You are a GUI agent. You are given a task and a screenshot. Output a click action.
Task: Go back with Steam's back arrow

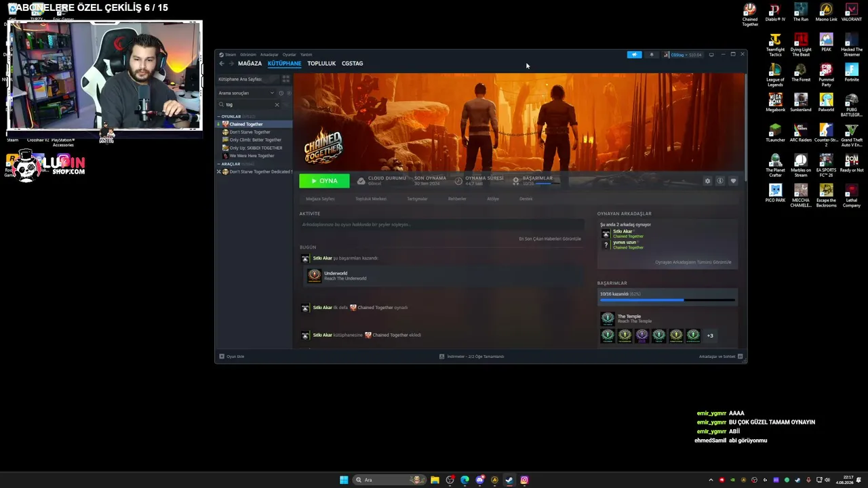pos(222,64)
